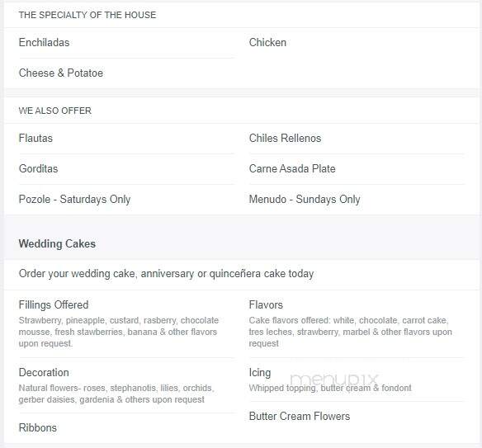Select the Chicken item
Image resolution: width=482 pixels, height=448 pixels.
coord(267,42)
